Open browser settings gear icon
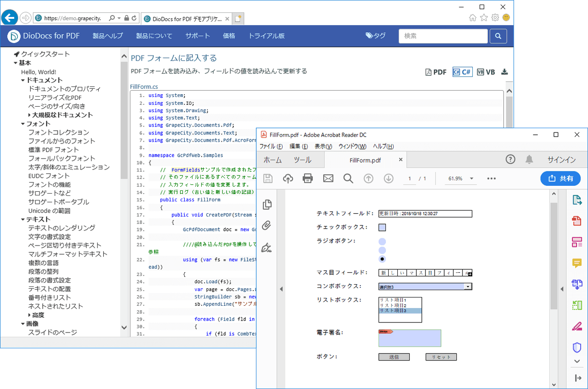The height and width of the screenshot is (389, 588). 495,17
